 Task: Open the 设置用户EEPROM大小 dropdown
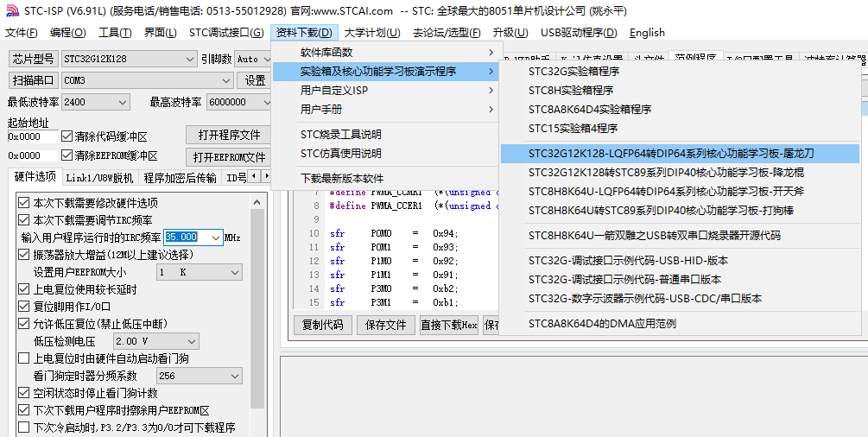coord(235,273)
